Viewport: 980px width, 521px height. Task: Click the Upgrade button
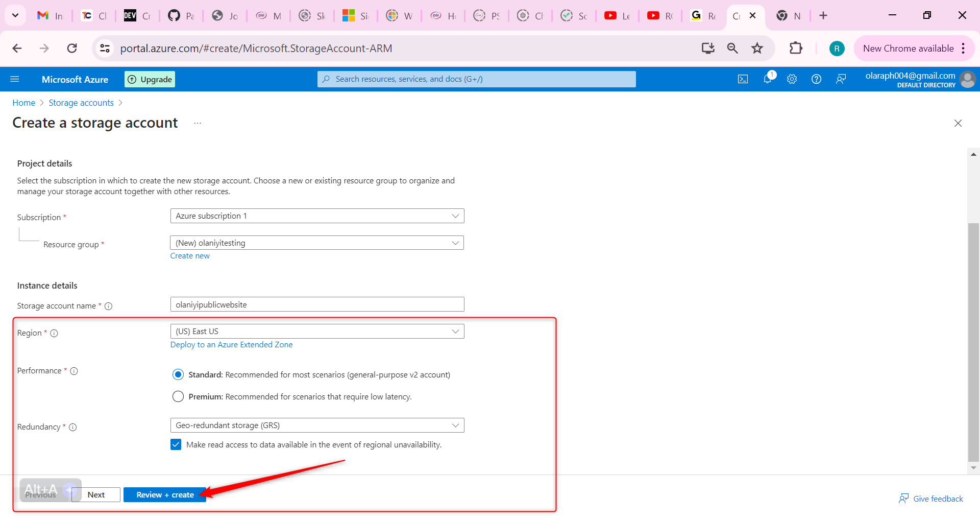coord(150,79)
